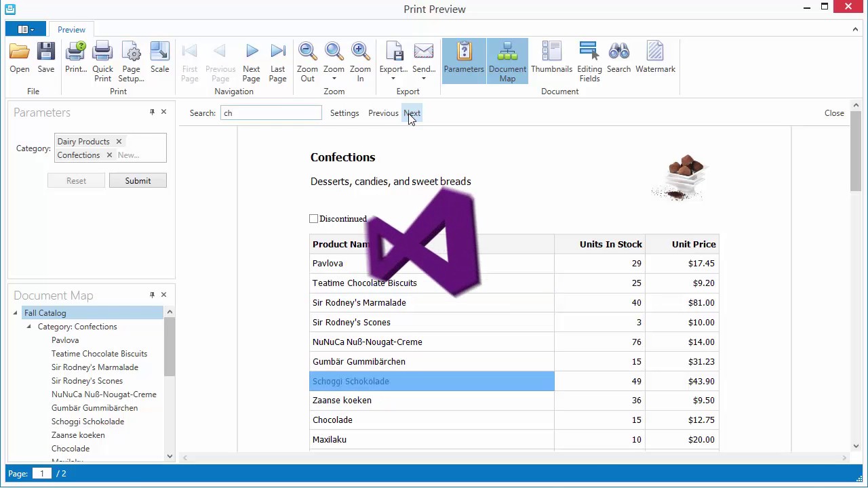Remove Dairy Products category tag

click(119, 142)
